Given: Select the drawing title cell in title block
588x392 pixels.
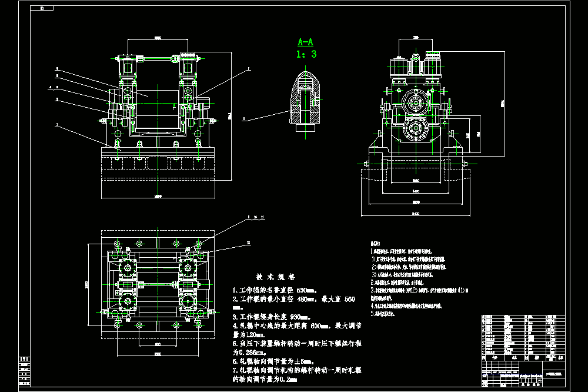Looking at the screenshot, I should click(555, 374).
